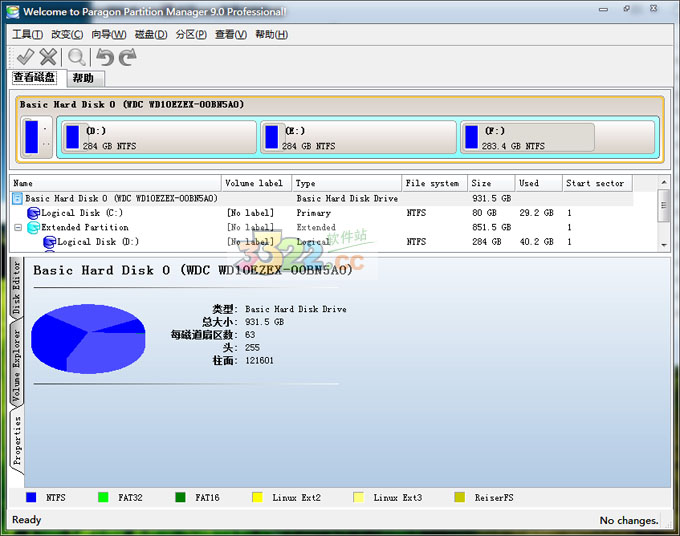Click the partition list scroll down arrow
Viewport: 680px width, 536px height.
664,245
